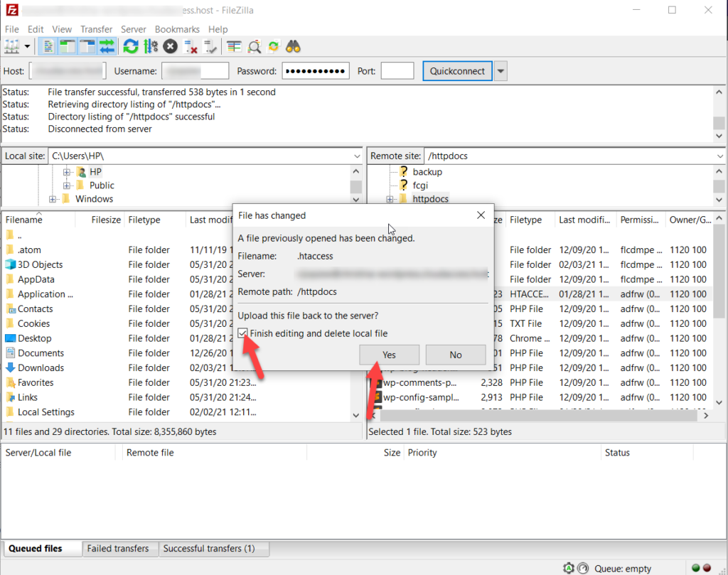Screen dimensions: 728x575
Task: Open the Server menu
Action: (133, 29)
